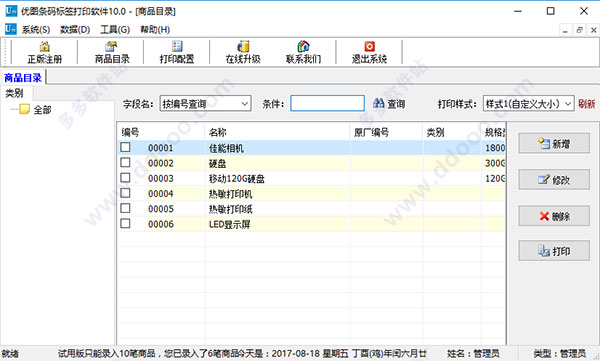Open the 打印样式 style dropdown
Screen dimensions: 600x361
tap(528, 104)
